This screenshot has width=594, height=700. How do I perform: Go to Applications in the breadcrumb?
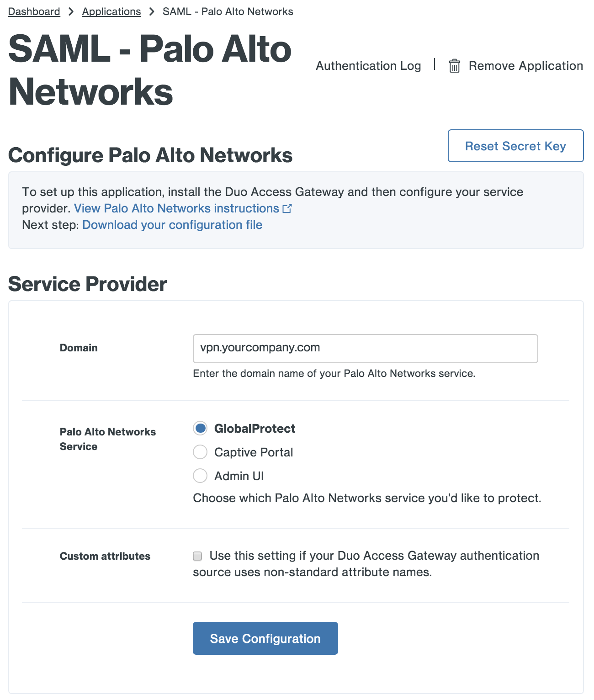point(111,11)
